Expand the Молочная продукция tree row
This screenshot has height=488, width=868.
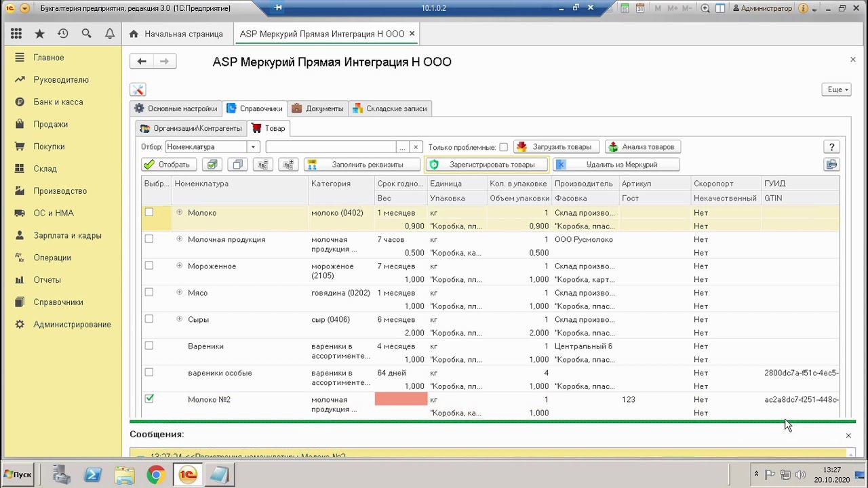click(x=180, y=239)
